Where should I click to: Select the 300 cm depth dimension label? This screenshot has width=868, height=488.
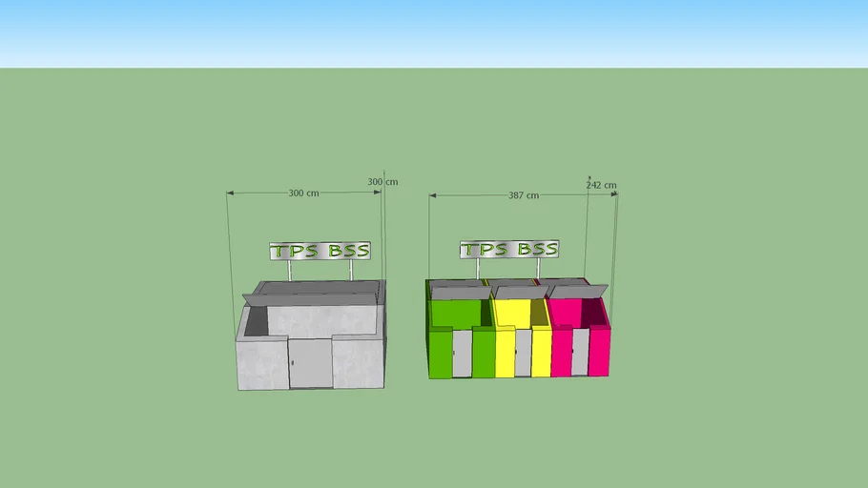tap(382, 182)
